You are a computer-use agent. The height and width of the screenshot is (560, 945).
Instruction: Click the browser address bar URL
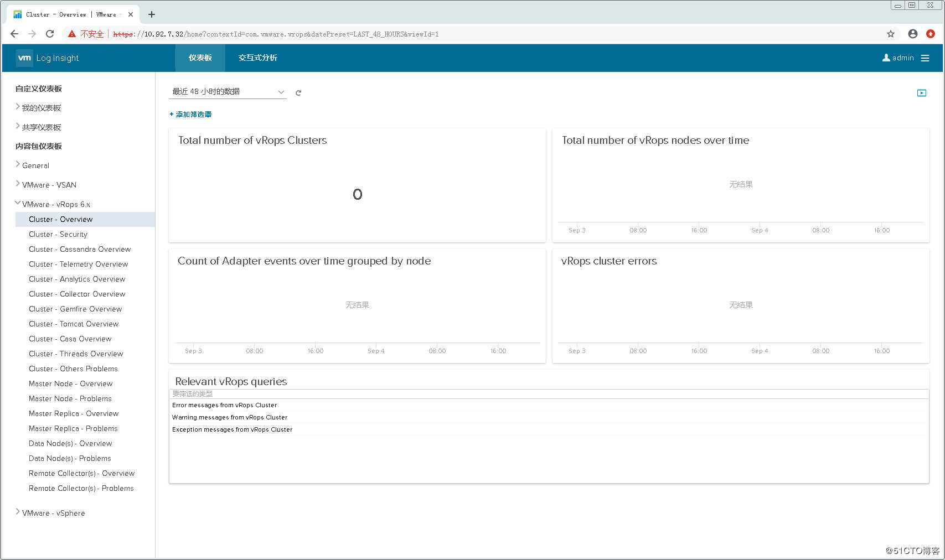click(276, 34)
